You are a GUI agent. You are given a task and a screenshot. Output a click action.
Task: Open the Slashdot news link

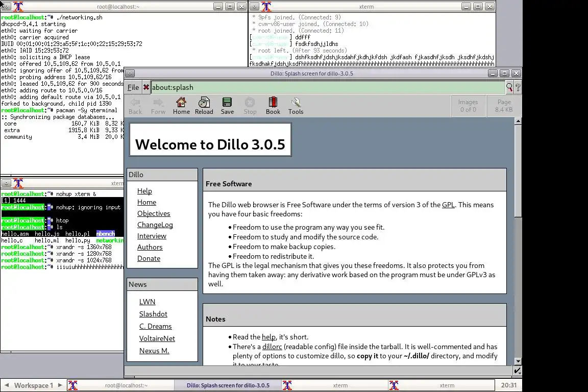tap(153, 314)
